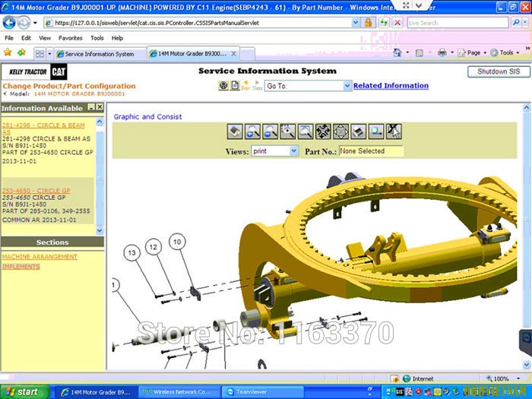Open the Views dropdown showing print
The height and width of the screenshot is (399, 532).
point(274,151)
